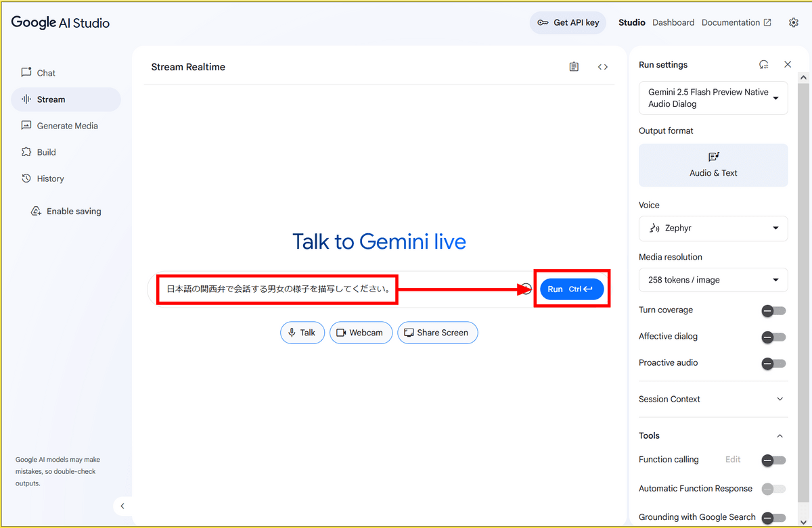
Task: Click the Talk to Gemini live heading
Action: pyautogui.click(x=379, y=241)
